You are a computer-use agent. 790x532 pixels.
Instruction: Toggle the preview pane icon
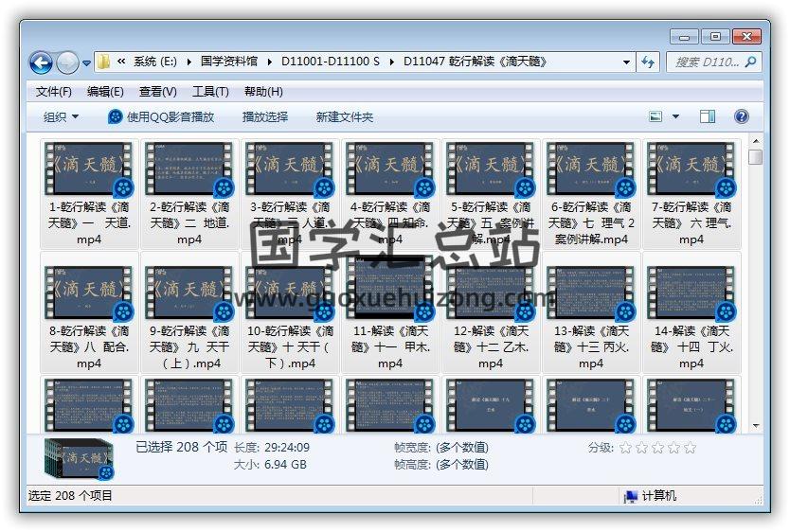pyautogui.click(x=708, y=116)
